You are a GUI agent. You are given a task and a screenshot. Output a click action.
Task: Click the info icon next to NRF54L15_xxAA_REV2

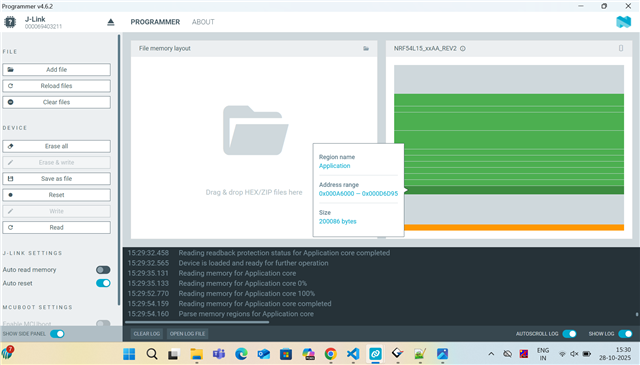coord(463,49)
